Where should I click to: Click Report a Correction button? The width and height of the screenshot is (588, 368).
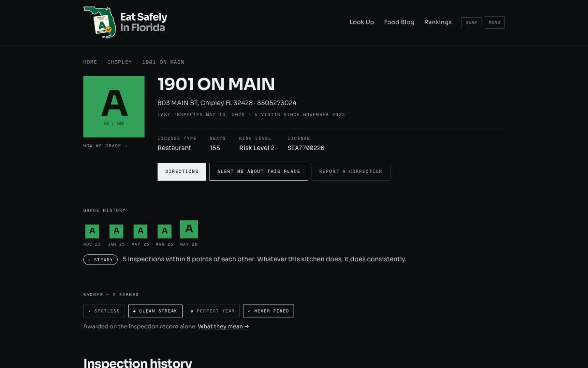pos(351,172)
